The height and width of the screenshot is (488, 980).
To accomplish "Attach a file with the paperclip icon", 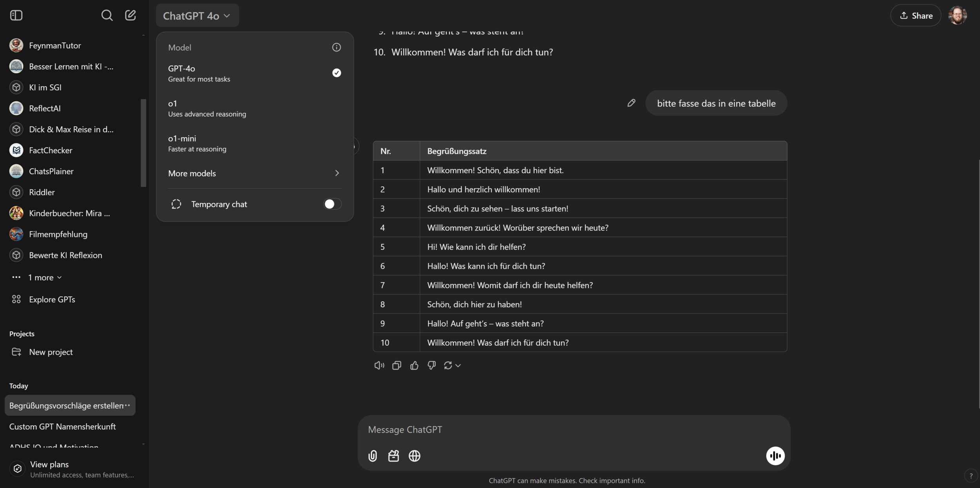I will (x=372, y=455).
